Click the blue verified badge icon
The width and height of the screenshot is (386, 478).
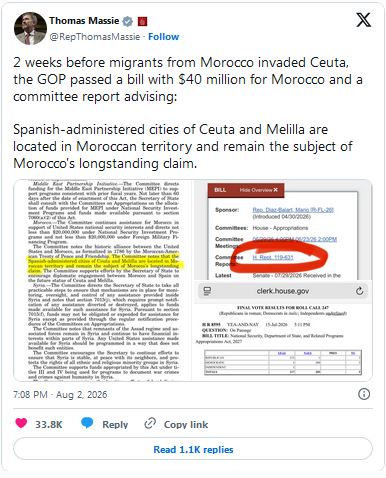(128, 21)
